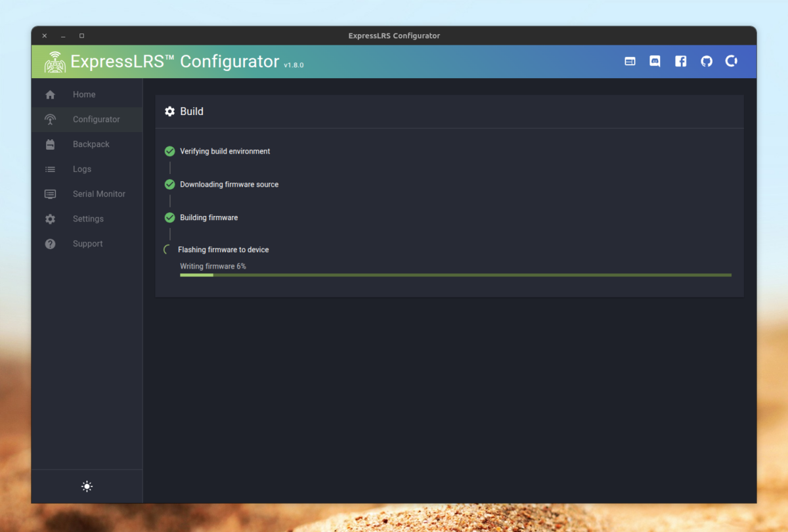Screen dimensions: 788x532
Task: Click the Build panel gear icon
Action: coord(170,112)
